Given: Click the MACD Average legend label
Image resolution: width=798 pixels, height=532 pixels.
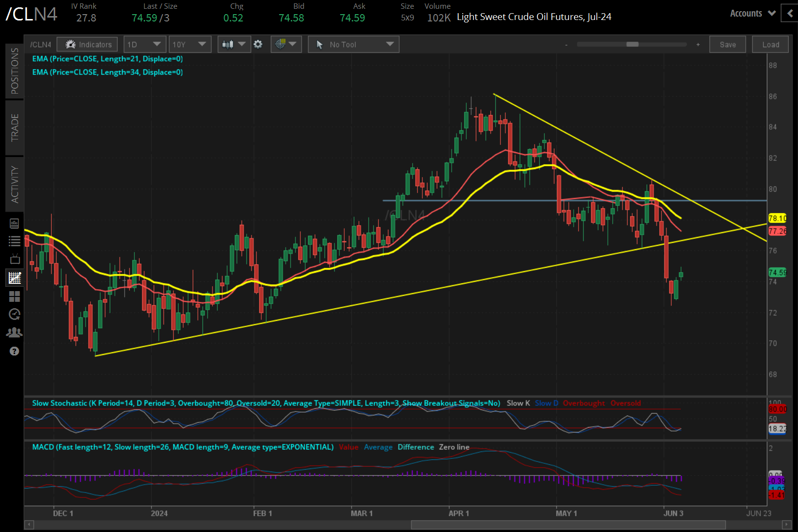Looking at the screenshot, I should (x=378, y=447).
